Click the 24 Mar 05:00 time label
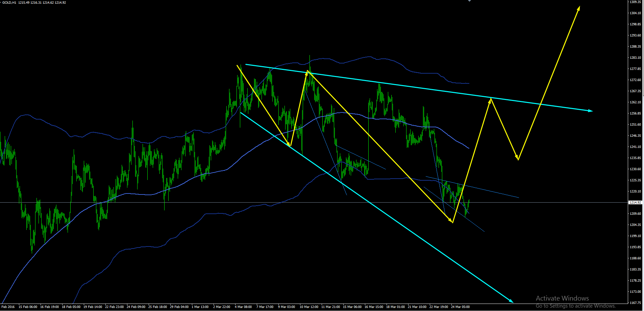Image resolution: width=644 pixels, height=311 pixels. 461,307
